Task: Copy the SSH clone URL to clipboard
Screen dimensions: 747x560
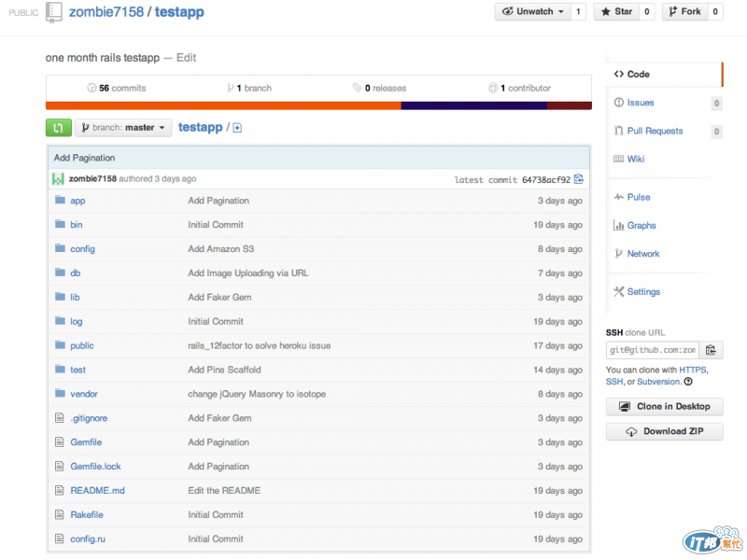Action: click(x=711, y=350)
